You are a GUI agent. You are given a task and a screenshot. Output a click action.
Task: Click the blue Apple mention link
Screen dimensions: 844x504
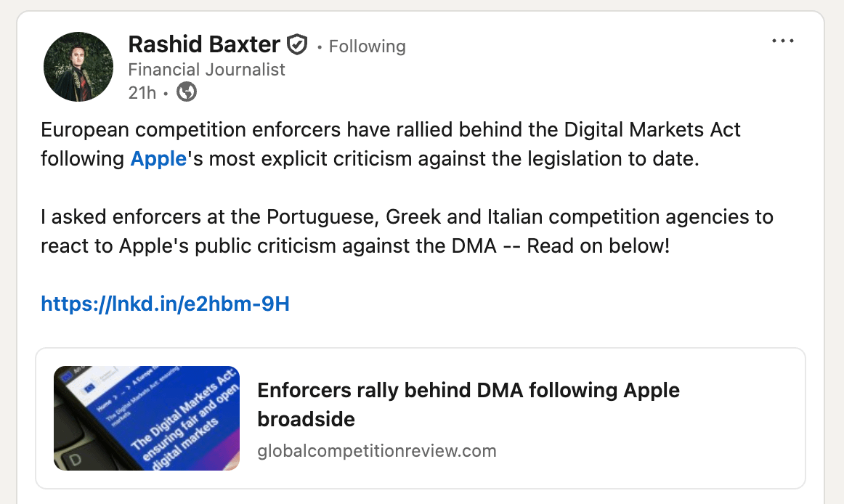tap(158, 158)
